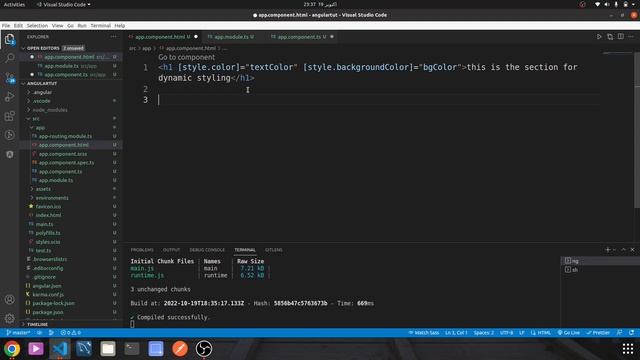Click the open changes icon in editor toolbar
This screenshot has height=360, width=640.
pos(610,37)
